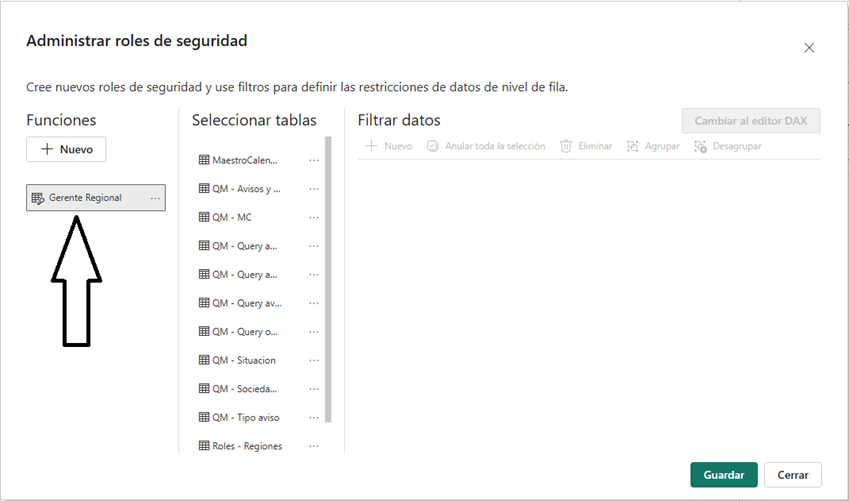Open more options for Gerente Regional role
849x501 pixels.
155,198
